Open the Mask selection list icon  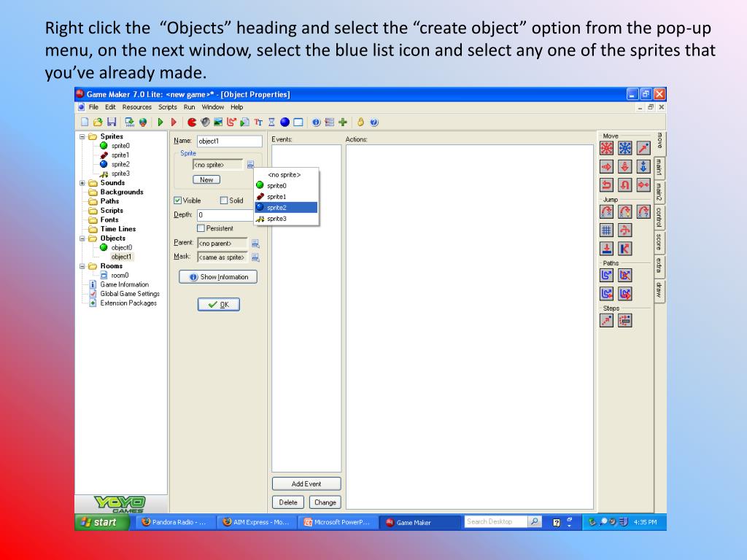(x=255, y=257)
